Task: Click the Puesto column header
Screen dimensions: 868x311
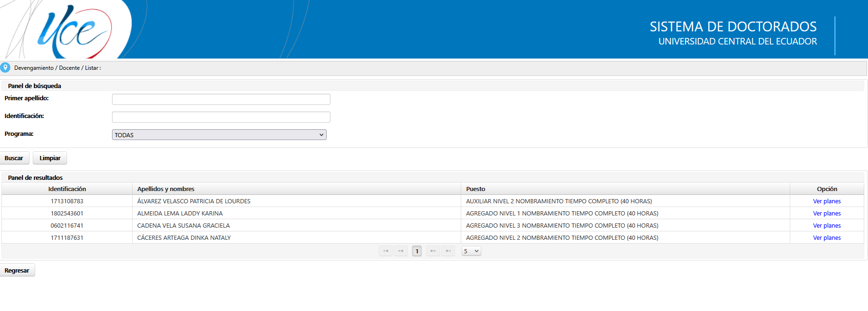Action: tap(626, 189)
